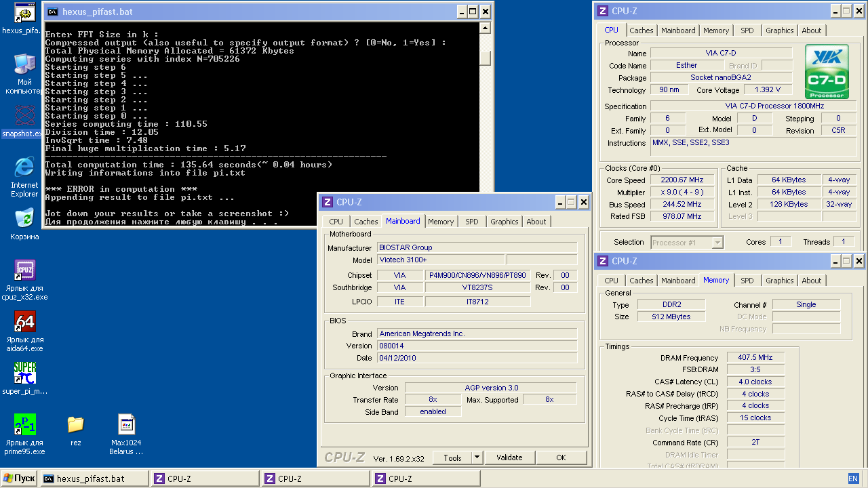Click the Esther code name field
The width and height of the screenshot is (868, 488).
(x=686, y=66)
